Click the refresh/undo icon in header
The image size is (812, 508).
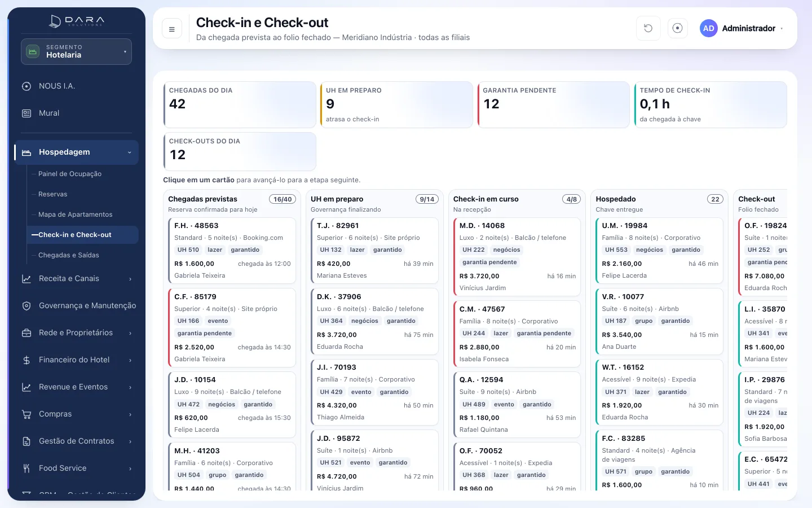click(648, 28)
